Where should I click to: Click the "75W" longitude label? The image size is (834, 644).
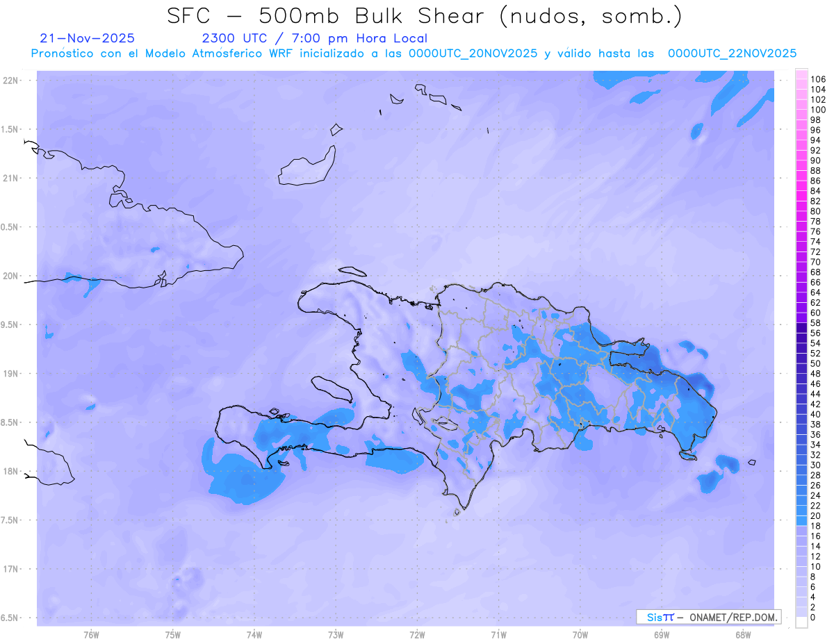(173, 635)
